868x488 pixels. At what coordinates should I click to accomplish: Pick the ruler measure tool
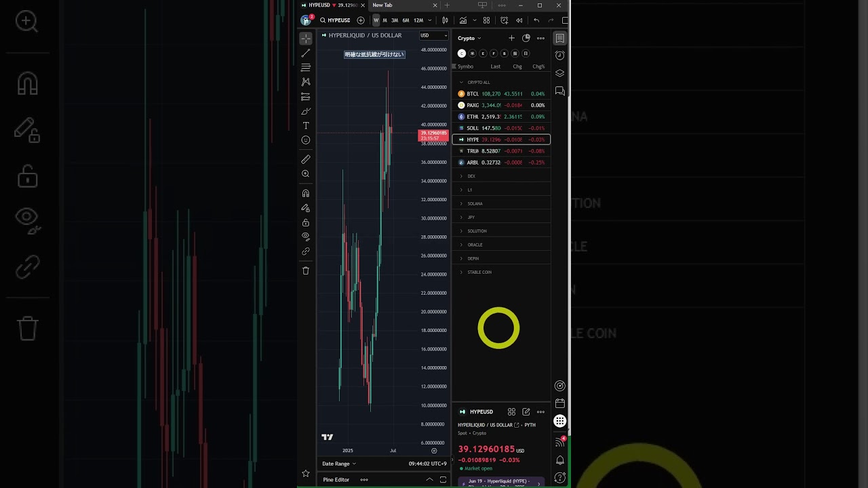pos(306,159)
